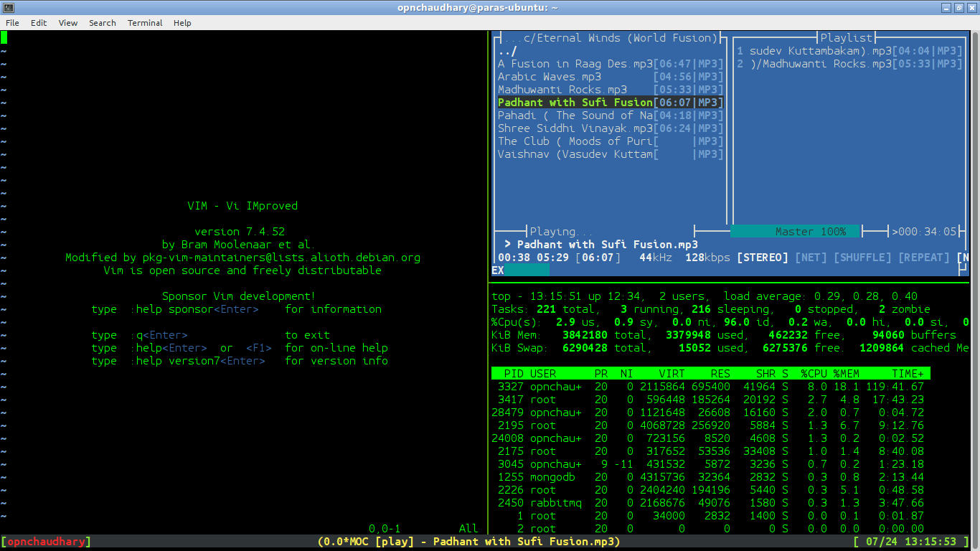This screenshot has width=980, height=551.
Task: Click the MOC window title in tmux status bar
Action: click(x=468, y=542)
